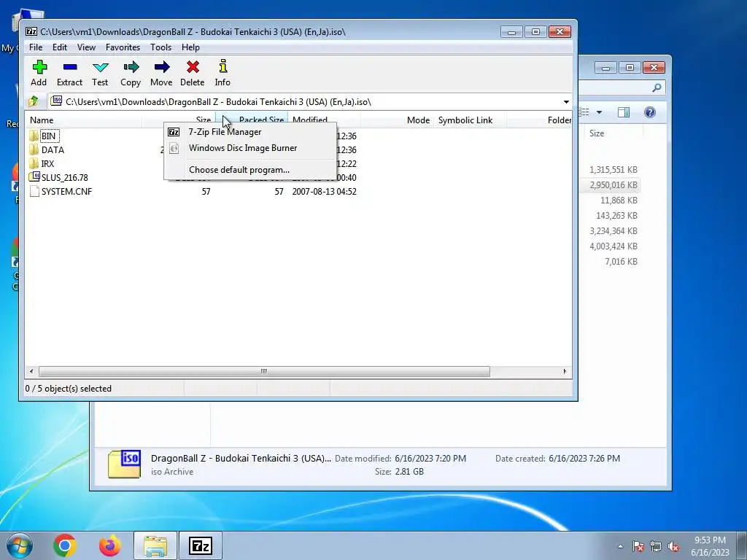Image resolution: width=747 pixels, height=560 pixels.
Task: Launch Firefox from the taskbar
Action: click(109, 545)
